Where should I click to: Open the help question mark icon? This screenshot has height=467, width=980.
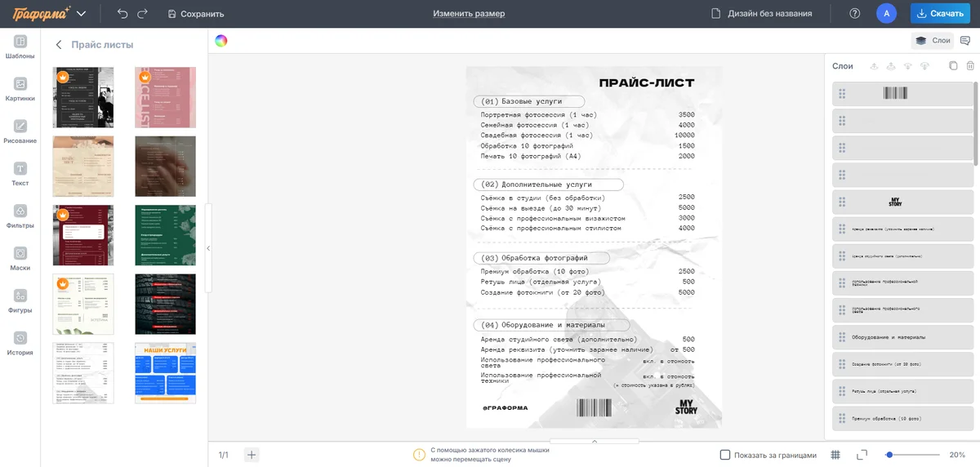855,13
